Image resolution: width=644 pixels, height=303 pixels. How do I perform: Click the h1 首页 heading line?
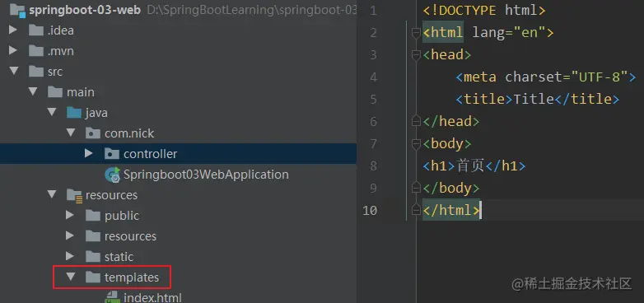(474, 165)
